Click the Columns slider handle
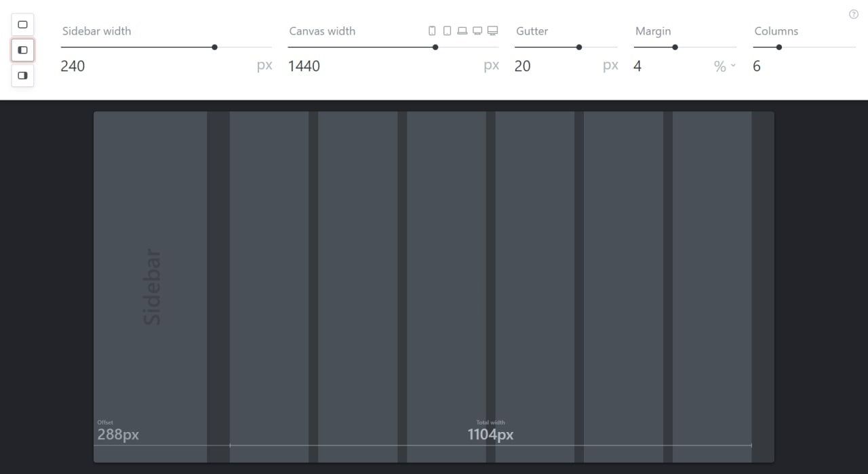Screen dimensions: 868x474 (x=779, y=47)
